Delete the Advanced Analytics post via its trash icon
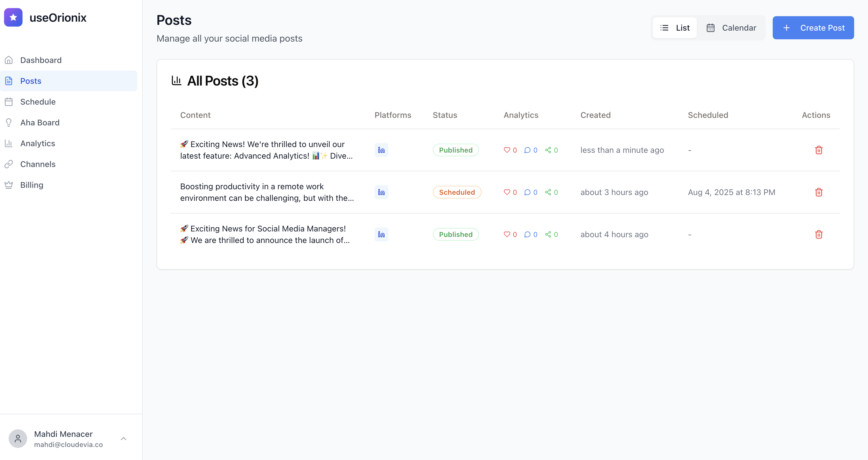868x460 pixels. [818, 150]
